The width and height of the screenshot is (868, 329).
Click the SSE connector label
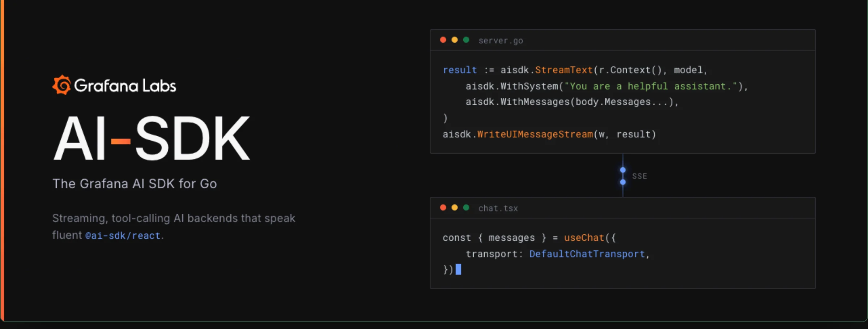[x=639, y=176]
